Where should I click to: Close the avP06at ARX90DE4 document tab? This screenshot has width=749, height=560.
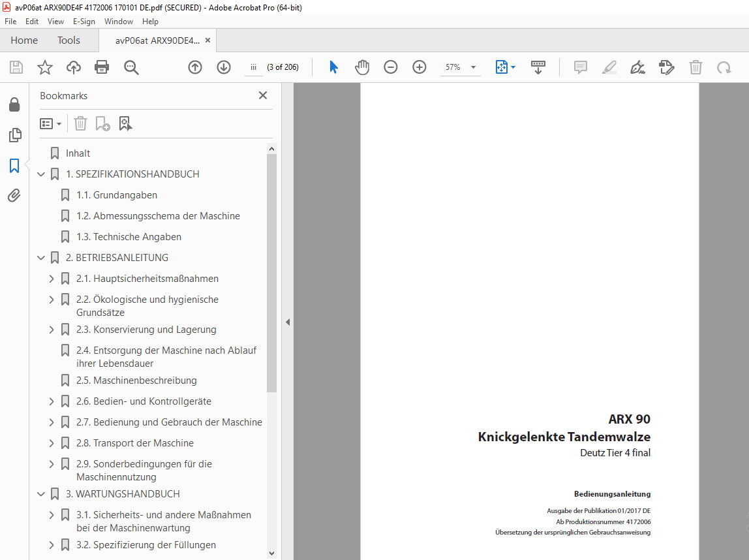point(207,40)
